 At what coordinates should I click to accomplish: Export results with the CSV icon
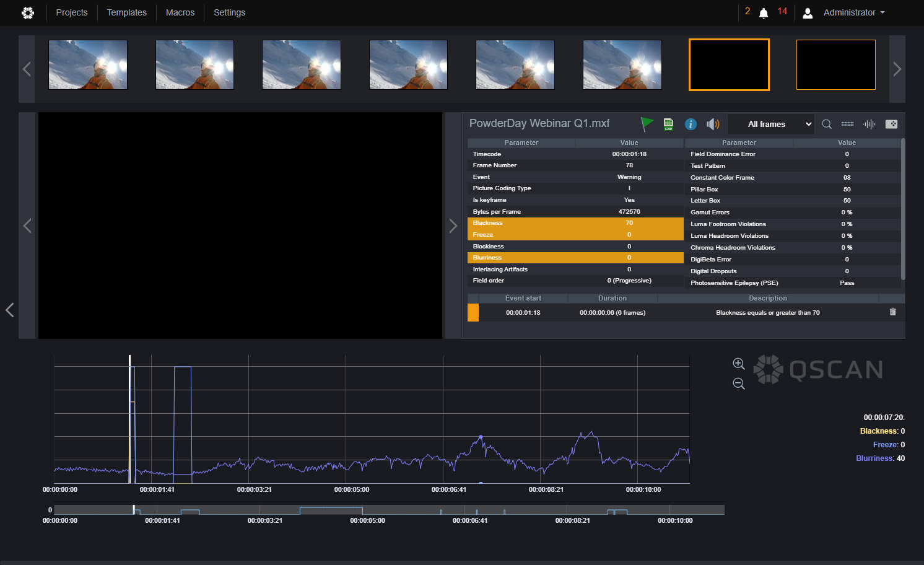click(x=669, y=124)
